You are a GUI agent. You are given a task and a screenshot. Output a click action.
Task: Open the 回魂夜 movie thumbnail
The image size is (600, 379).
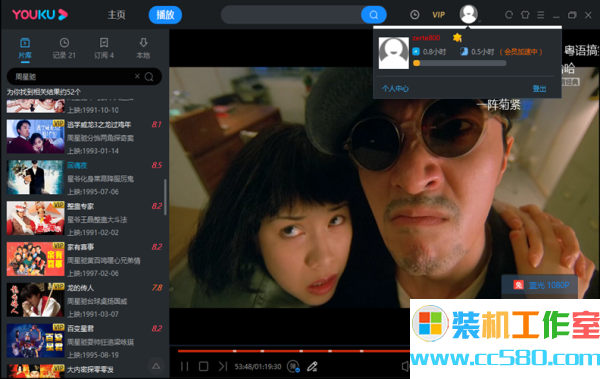35,177
